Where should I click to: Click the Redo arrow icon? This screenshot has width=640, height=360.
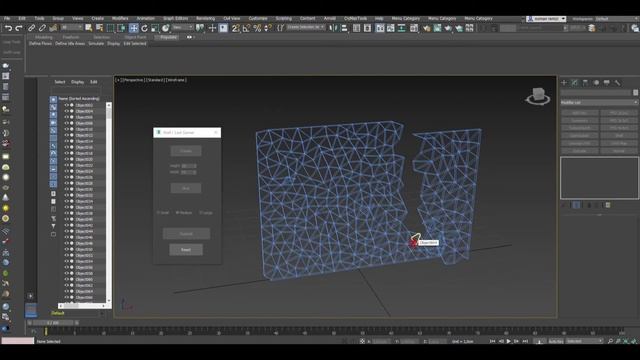[x=19, y=28]
